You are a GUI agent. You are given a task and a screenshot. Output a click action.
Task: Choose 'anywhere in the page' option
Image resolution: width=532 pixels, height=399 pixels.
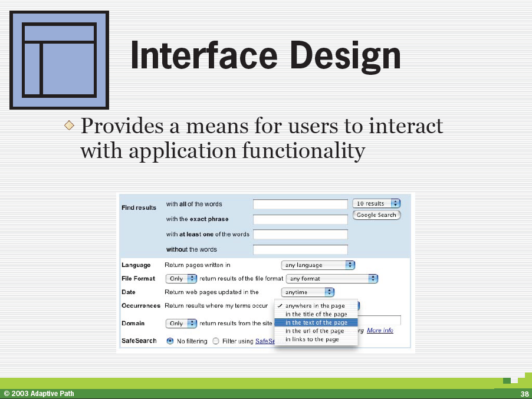(x=315, y=306)
